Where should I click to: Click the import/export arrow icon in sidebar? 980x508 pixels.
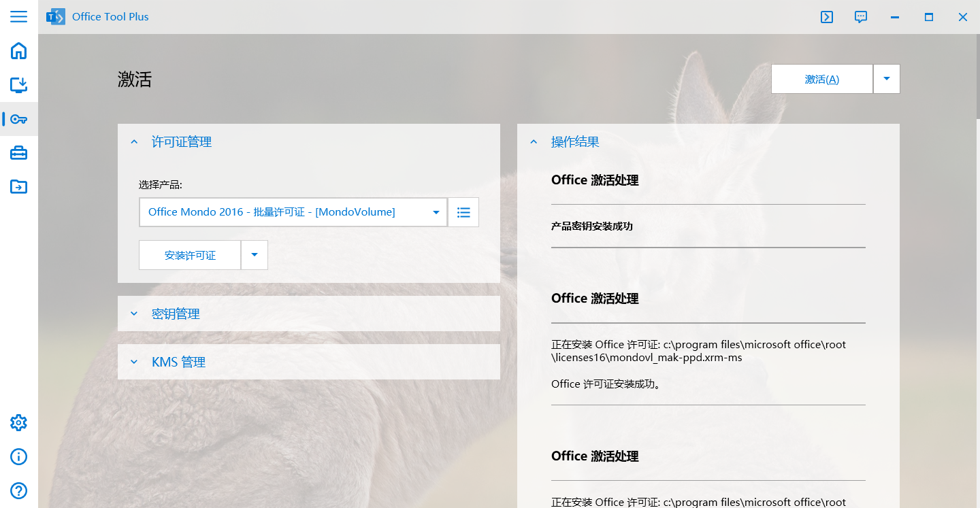(18, 186)
